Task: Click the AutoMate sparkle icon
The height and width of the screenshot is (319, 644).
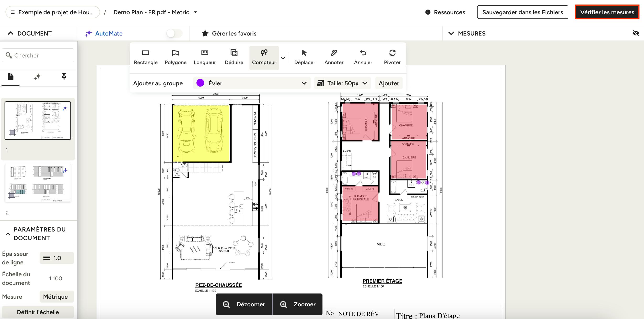Action: (x=88, y=33)
